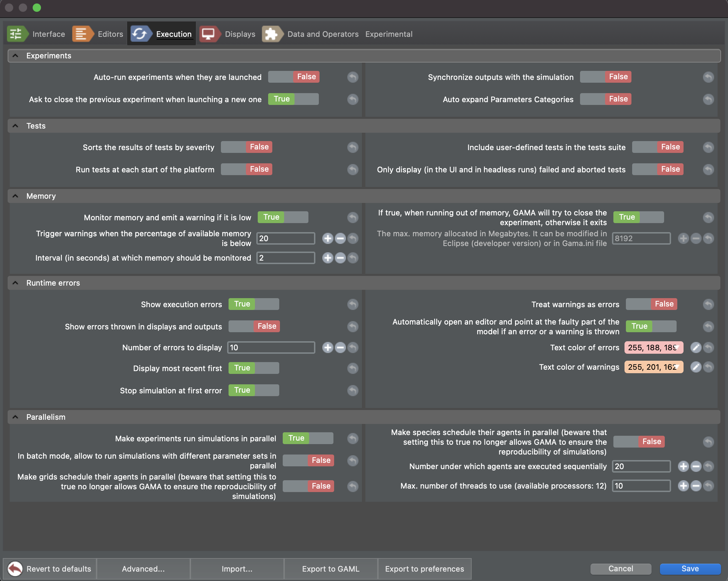Reset Auto-run experiments with its revert arrow
Screen dimensions: 728x581
pyautogui.click(x=353, y=77)
